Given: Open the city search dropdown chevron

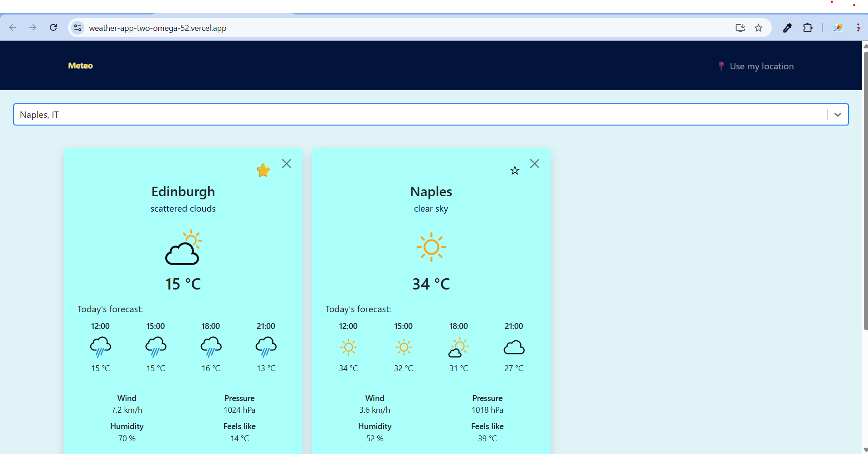Looking at the screenshot, I should (838, 115).
